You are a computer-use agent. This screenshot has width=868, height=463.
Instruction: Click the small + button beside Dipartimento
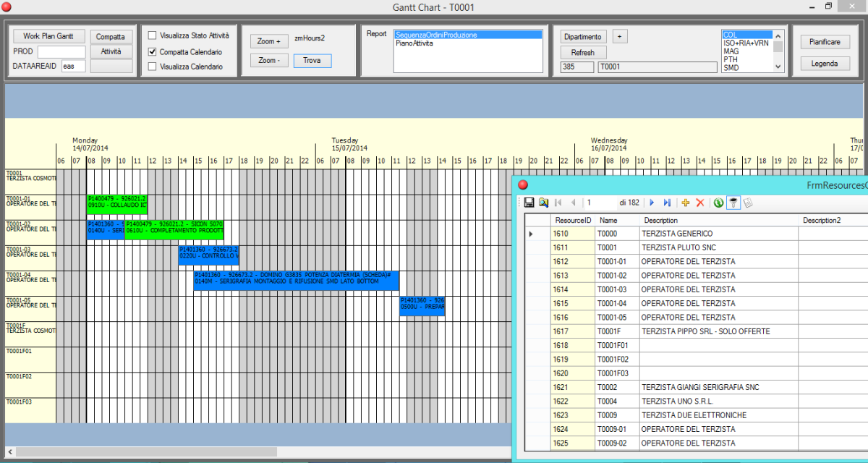click(620, 36)
